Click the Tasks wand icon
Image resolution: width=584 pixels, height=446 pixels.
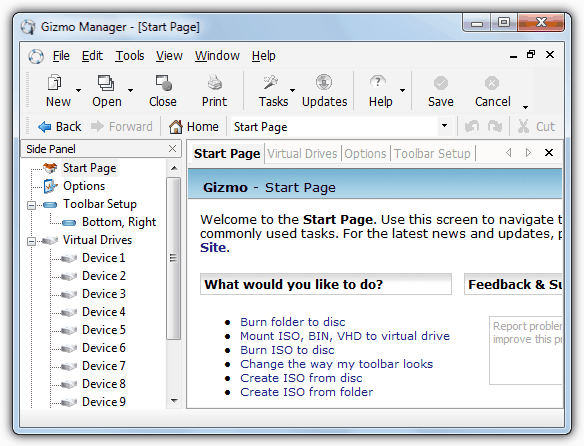pyautogui.click(x=271, y=82)
